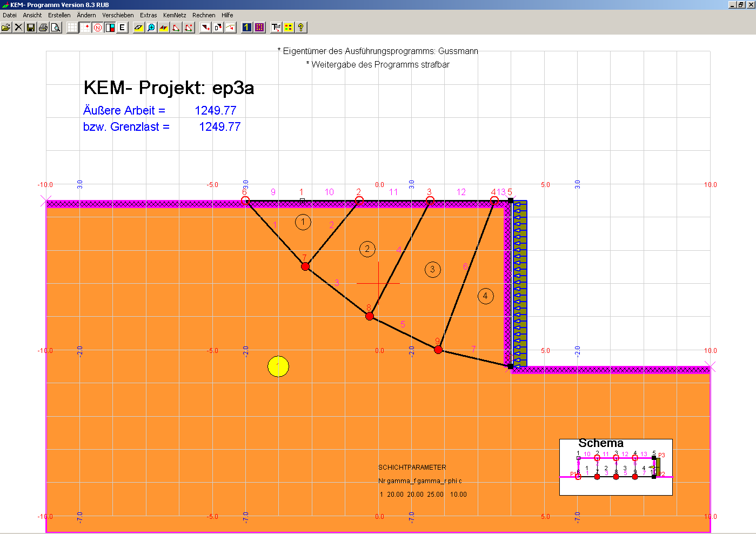Toggle the blue-red color panel icon
Image resolution: width=756 pixels, height=534 pixels.
tap(110, 27)
